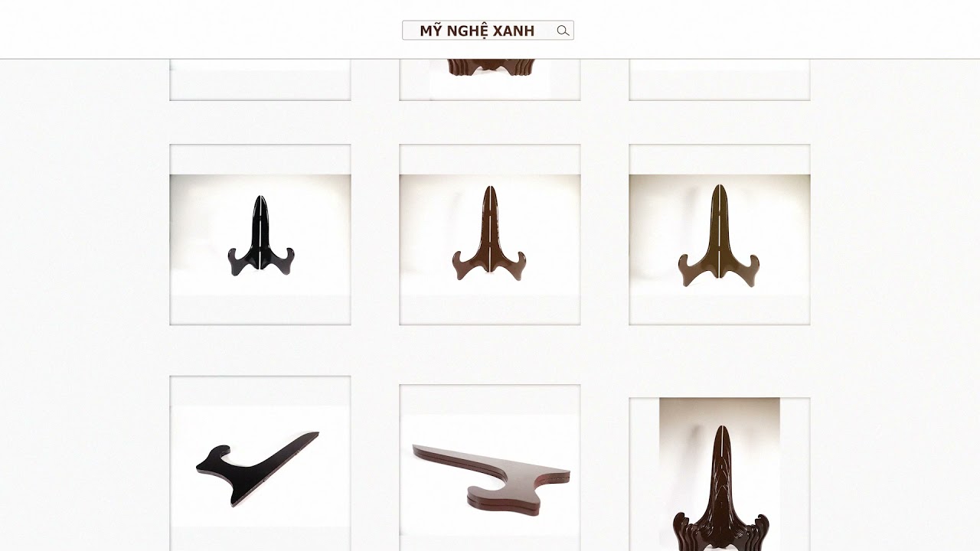980x551 pixels.
Task: Click the curled left foot of the black stand
Action: (237, 262)
